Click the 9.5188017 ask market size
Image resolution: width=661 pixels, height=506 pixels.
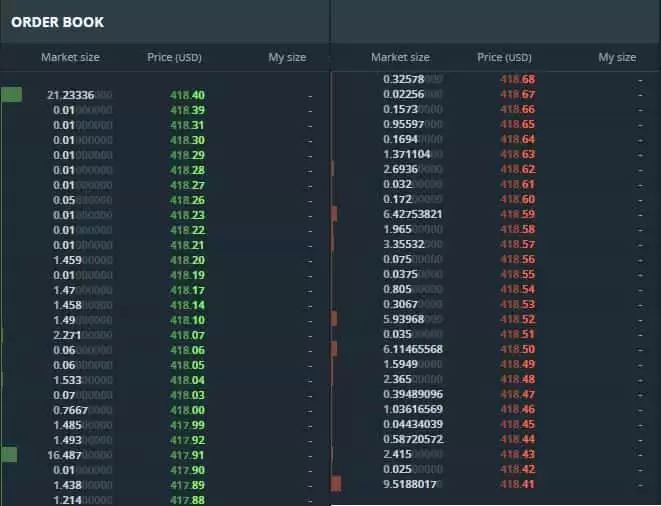click(412, 484)
